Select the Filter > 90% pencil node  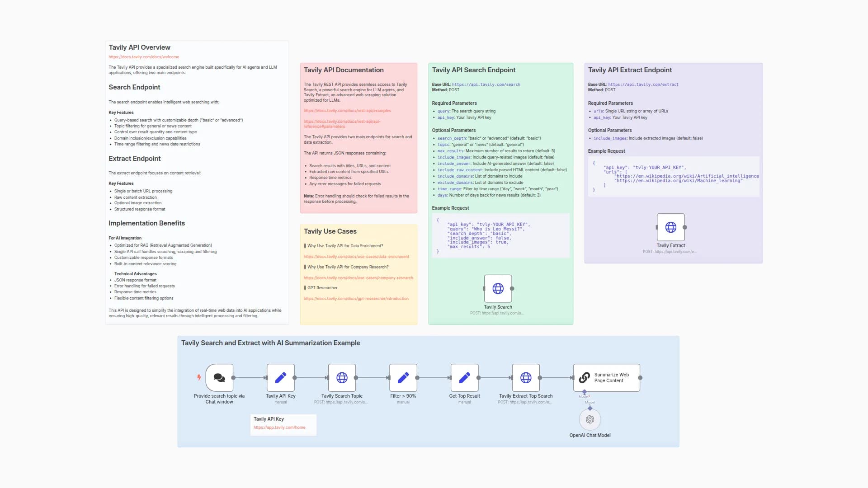tap(403, 378)
